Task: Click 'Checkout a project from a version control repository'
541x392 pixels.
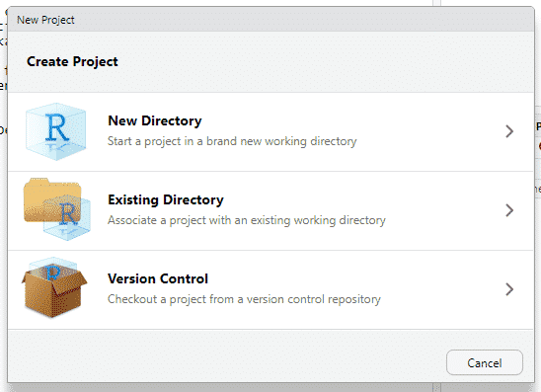Action: [244, 299]
